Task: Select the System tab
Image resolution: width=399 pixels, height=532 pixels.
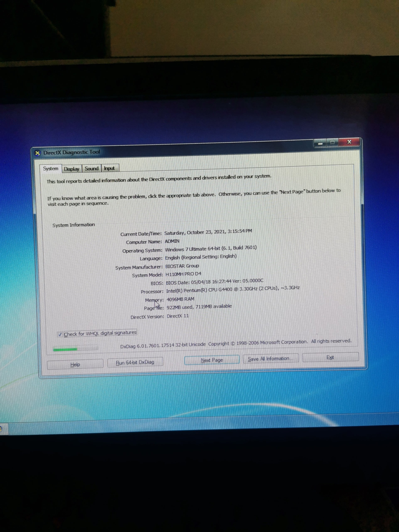Action: pyautogui.click(x=51, y=169)
